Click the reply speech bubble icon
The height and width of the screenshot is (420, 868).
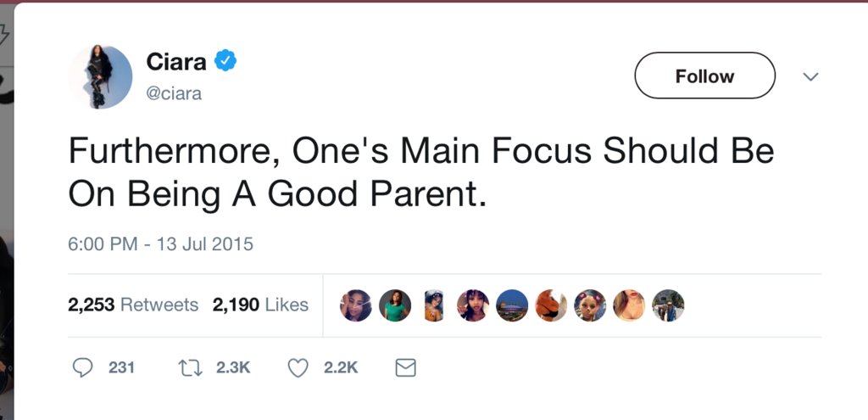tap(82, 367)
